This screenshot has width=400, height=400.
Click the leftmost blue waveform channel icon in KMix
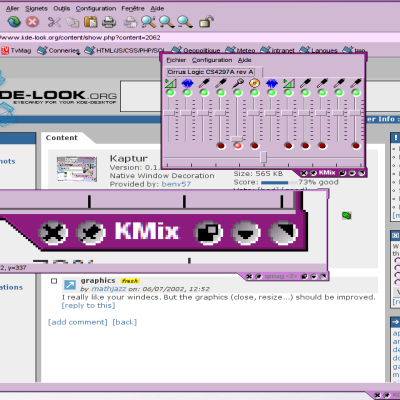click(187, 83)
